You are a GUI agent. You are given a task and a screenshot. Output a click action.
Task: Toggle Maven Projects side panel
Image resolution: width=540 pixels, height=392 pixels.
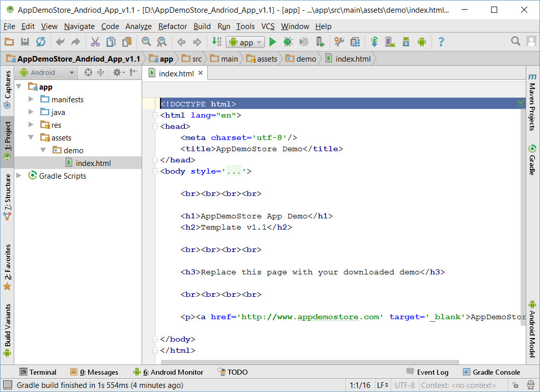pos(532,102)
